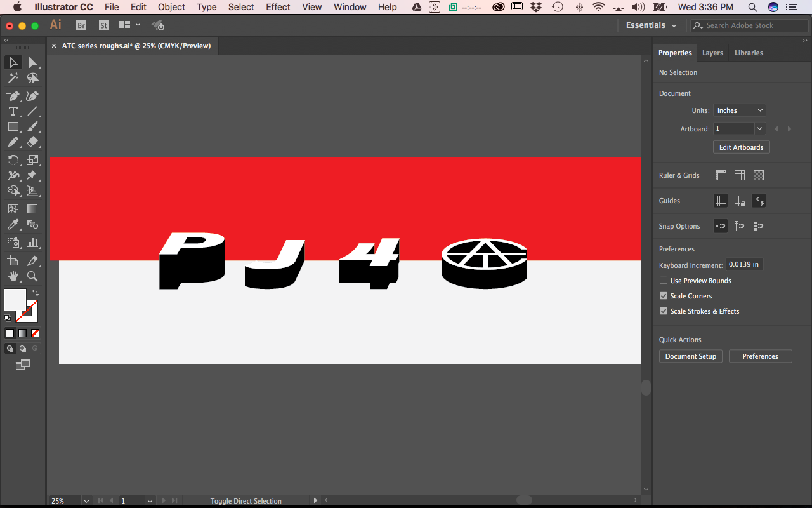Select the Direct Selection tool
The image size is (812, 508).
click(x=32, y=62)
